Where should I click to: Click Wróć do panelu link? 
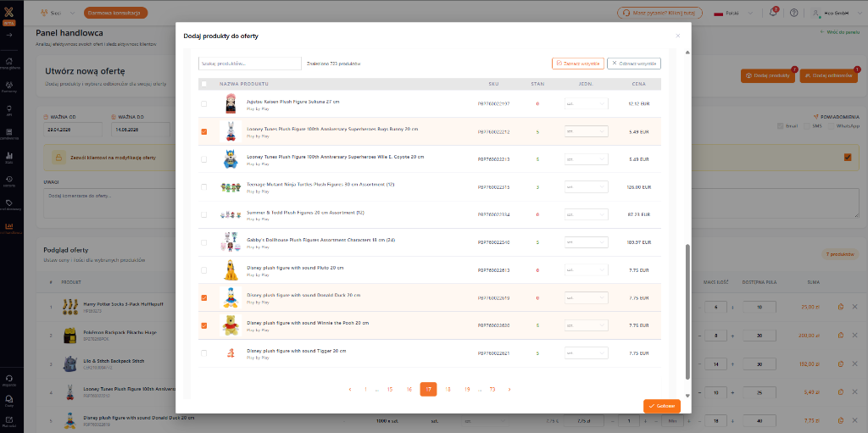click(839, 32)
